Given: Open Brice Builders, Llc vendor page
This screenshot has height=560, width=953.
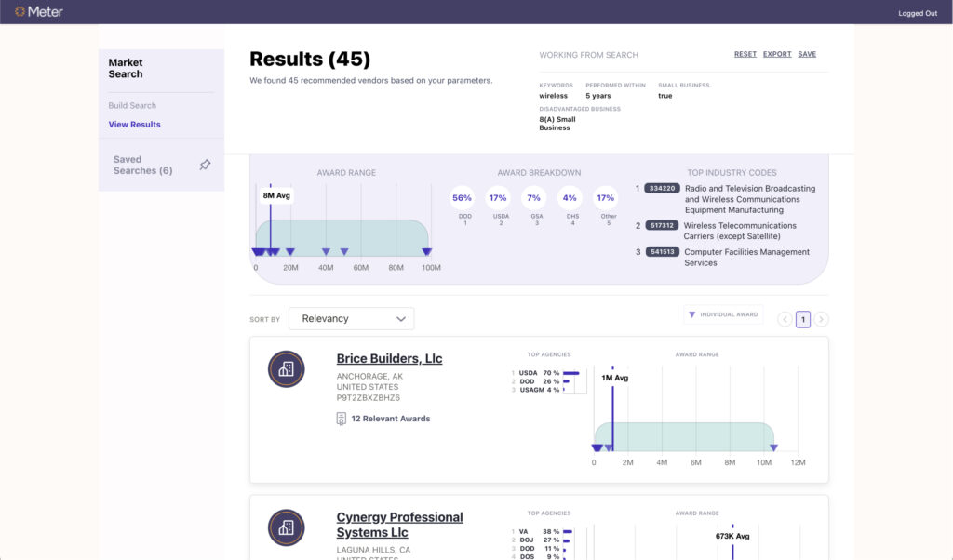Looking at the screenshot, I should tap(389, 359).
